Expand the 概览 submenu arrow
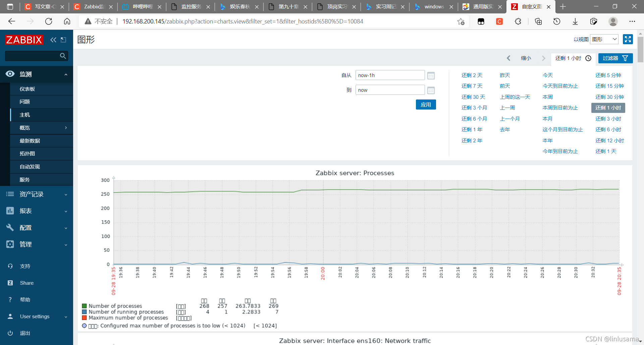This screenshot has height=345, width=644. [x=66, y=128]
